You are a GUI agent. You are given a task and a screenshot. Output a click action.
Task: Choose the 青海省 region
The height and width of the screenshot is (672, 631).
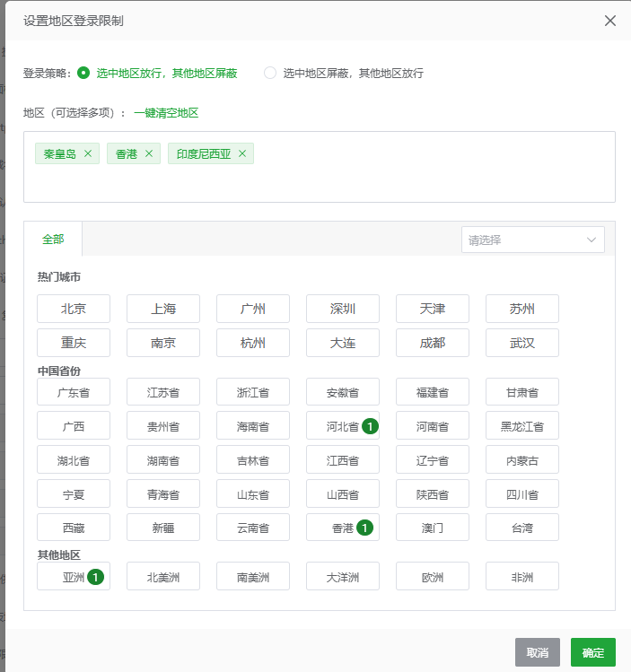tap(163, 493)
